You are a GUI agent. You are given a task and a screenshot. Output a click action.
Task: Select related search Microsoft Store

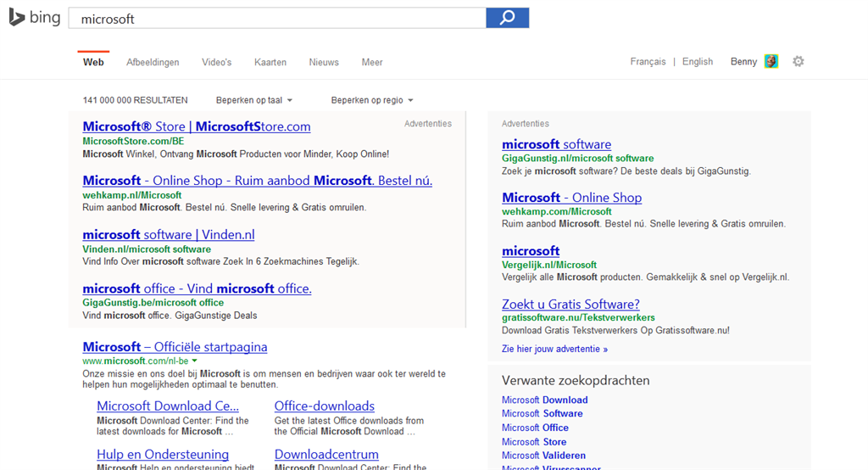(534, 442)
